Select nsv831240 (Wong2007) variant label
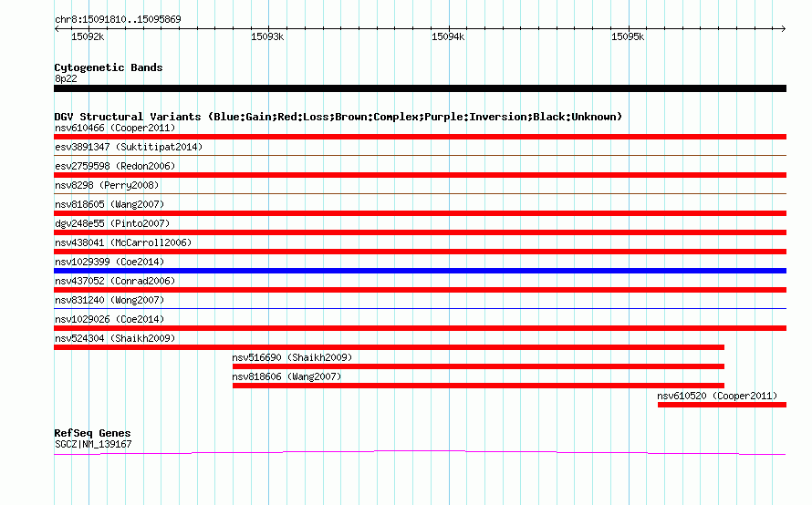Screen dimensions: 812x505 (109, 300)
